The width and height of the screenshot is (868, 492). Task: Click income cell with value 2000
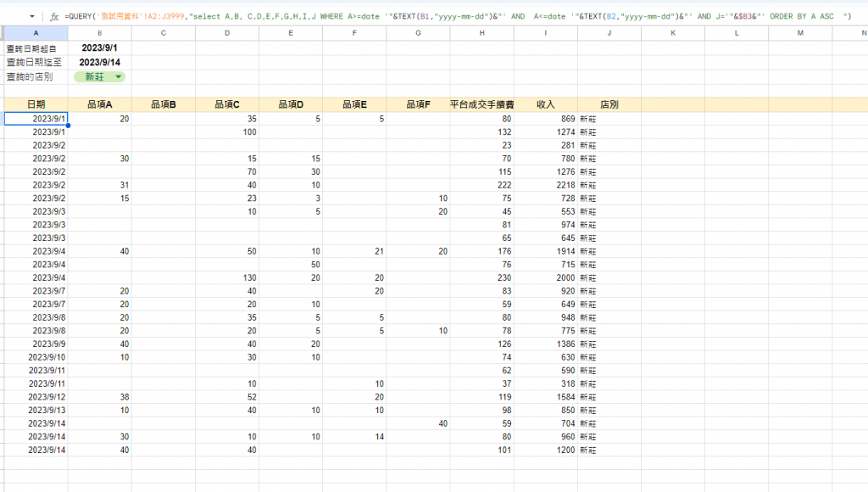coord(545,278)
